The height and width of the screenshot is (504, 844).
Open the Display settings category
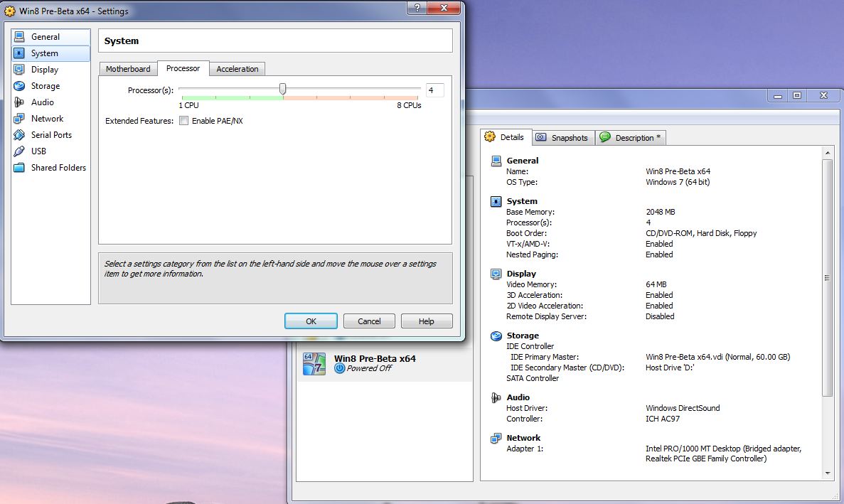click(x=44, y=70)
